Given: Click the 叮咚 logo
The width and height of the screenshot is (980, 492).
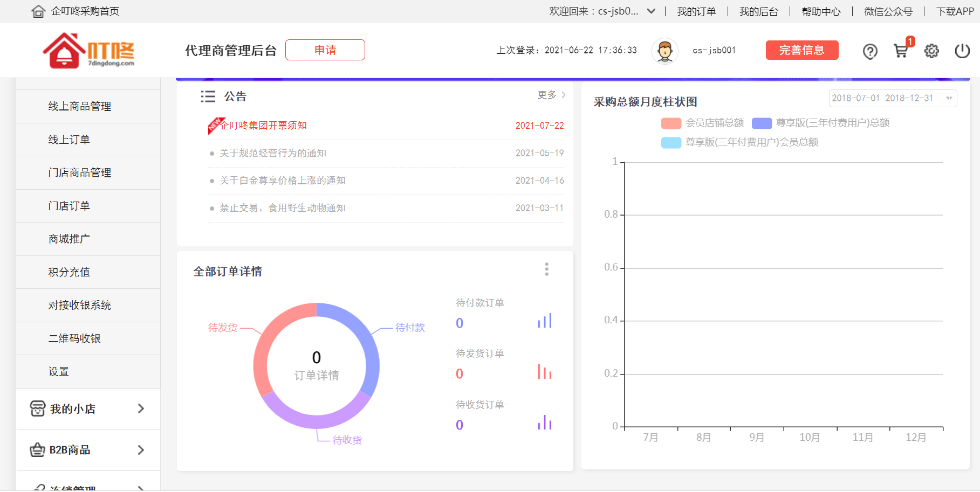Looking at the screenshot, I should tap(89, 50).
